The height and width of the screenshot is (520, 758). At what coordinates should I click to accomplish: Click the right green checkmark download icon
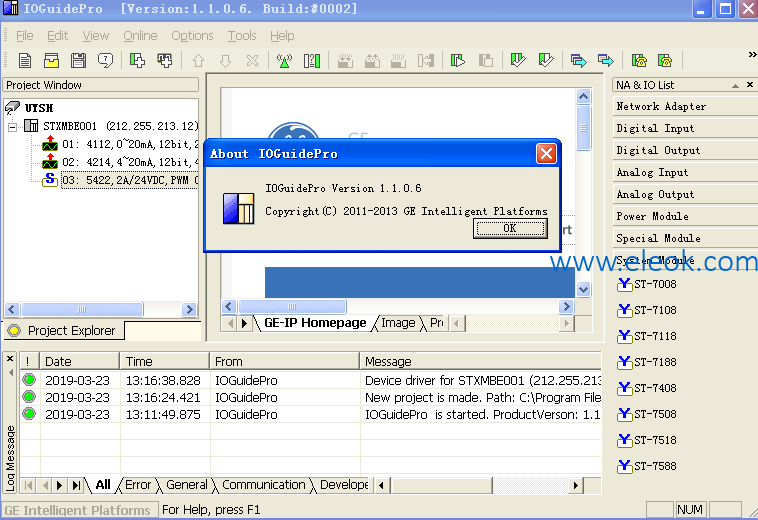545,61
